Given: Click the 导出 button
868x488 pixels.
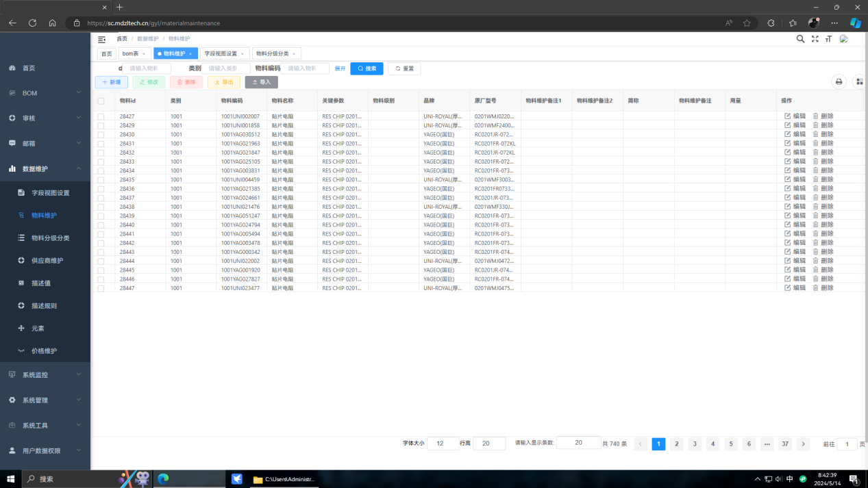Looking at the screenshot, I should click(224, 82).
